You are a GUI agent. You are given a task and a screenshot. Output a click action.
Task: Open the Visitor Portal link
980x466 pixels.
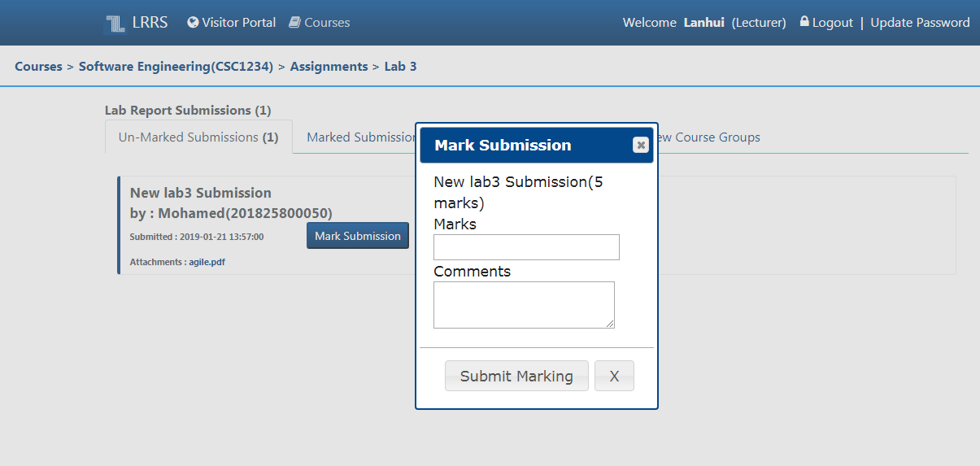(239, 23)
